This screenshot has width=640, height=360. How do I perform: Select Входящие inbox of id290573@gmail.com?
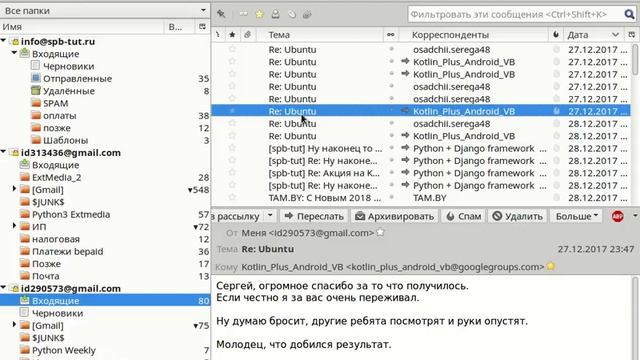pyautogui.click(x=105, y=300)
